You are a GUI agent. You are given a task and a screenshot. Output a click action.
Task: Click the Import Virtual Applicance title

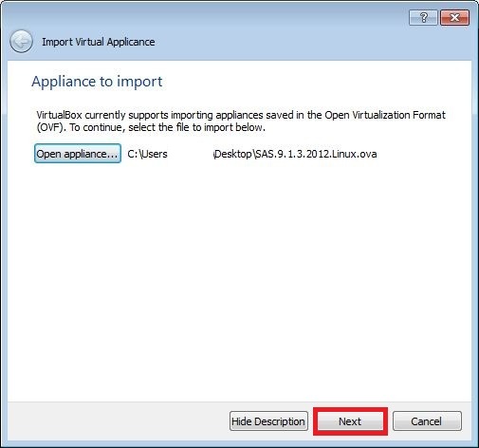pos(99,42)
